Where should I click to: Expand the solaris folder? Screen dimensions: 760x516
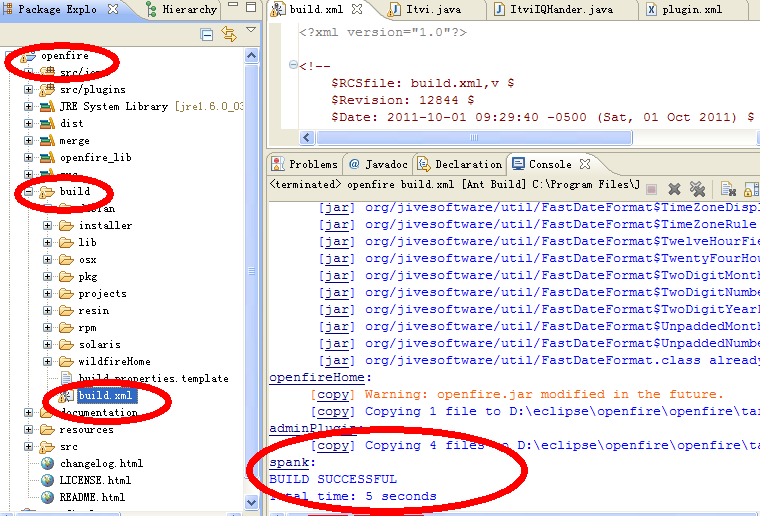(47, 344)
